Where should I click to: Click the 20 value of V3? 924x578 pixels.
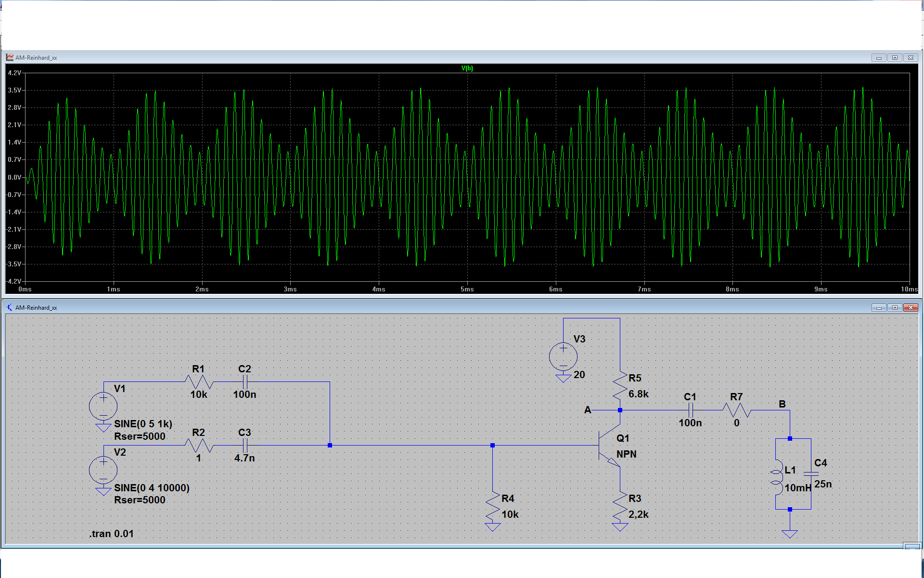579,375
